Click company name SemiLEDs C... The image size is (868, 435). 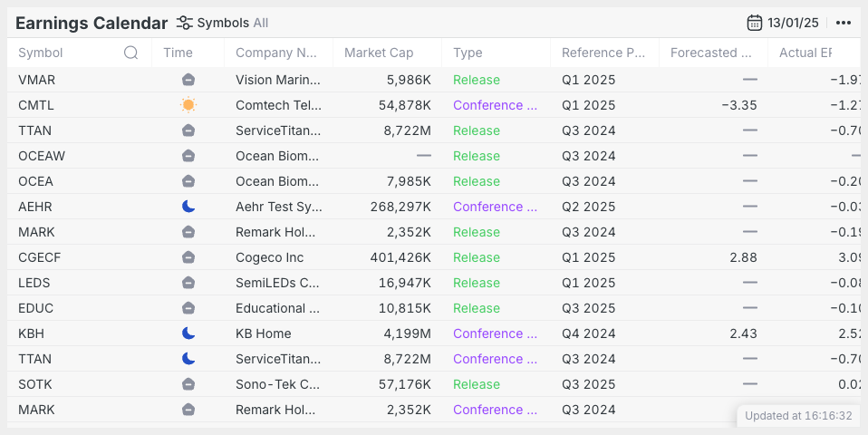coord(277,283)
